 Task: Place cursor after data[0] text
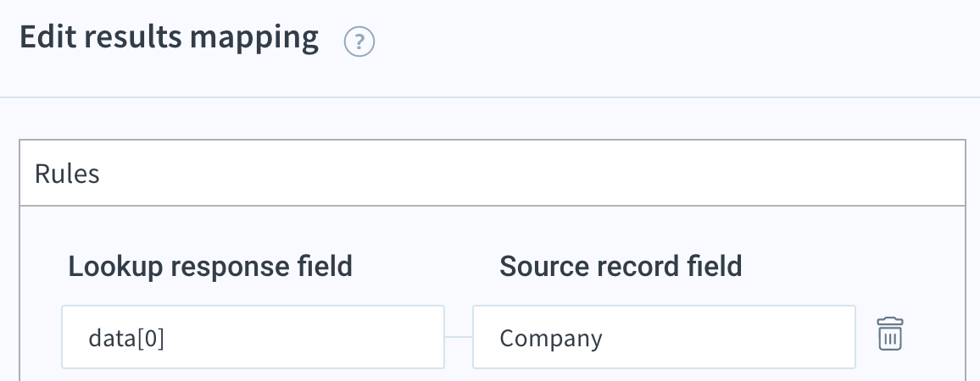click(x=166, y=338)
